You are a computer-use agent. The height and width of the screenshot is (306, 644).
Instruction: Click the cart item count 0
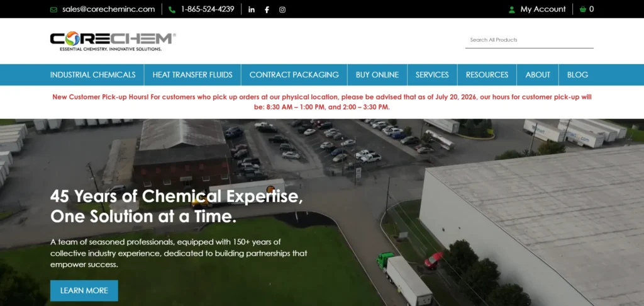[591, 9]
